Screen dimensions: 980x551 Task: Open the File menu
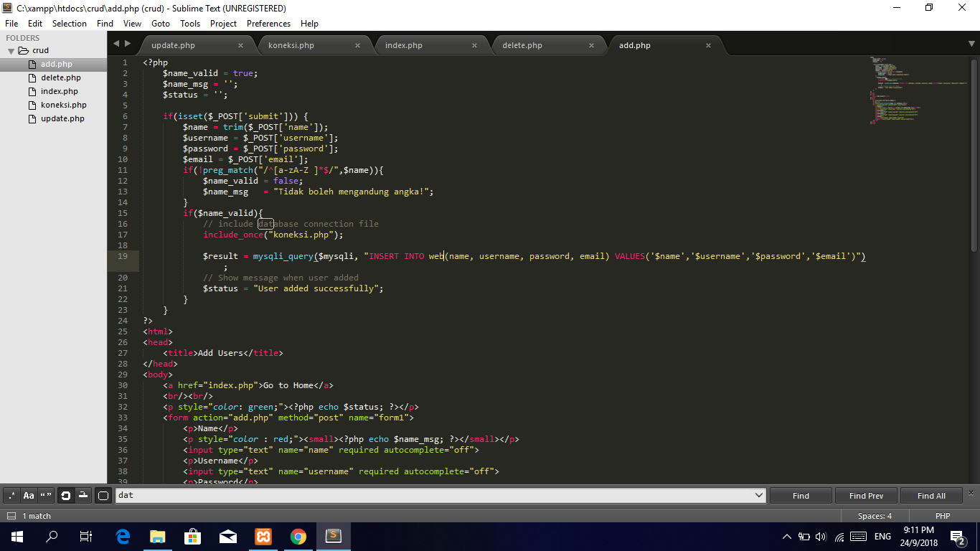click(x=11, y=23)
